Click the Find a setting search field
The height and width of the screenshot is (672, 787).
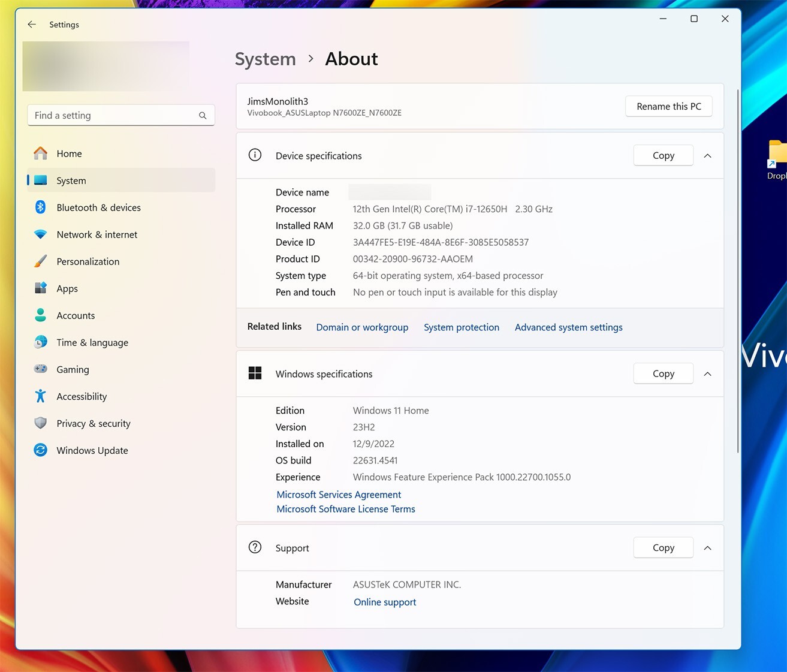click(121, 115)
